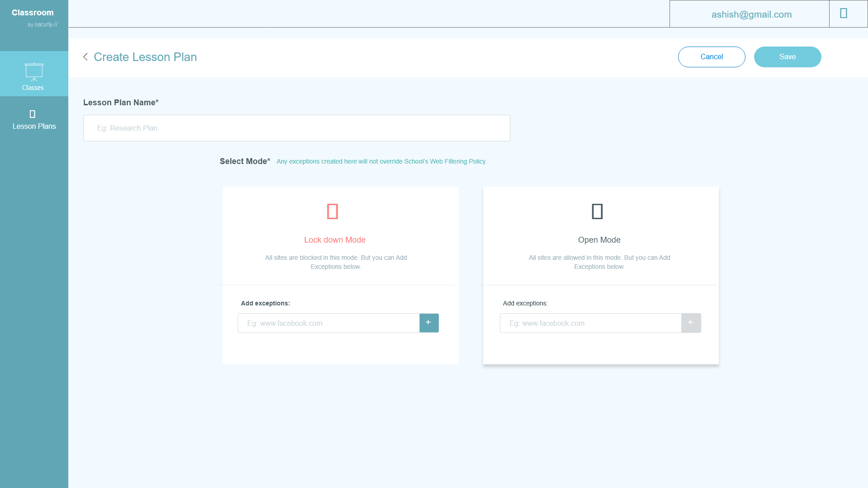
Task: Click the icon next to user email
Action: (x=843, y=14)
